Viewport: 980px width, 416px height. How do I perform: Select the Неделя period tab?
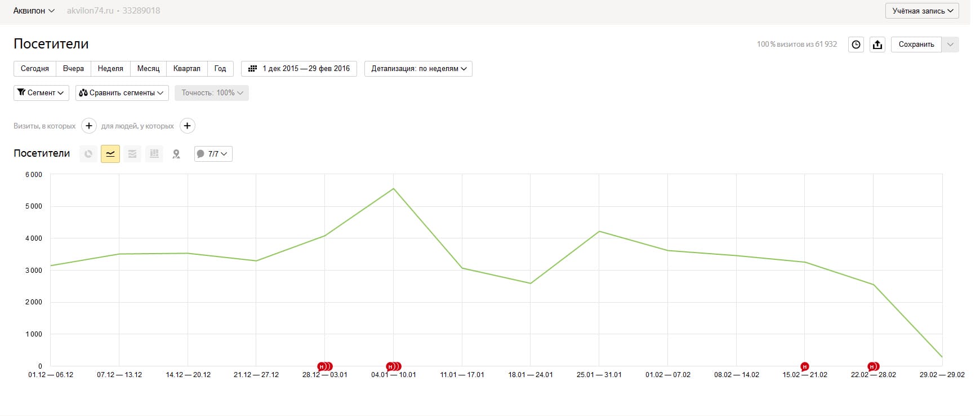pos(110,69)
